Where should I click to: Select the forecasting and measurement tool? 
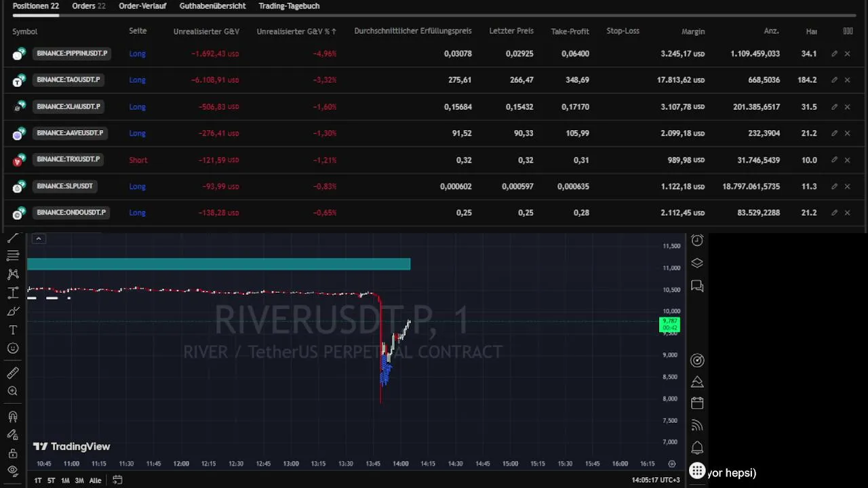click(x=13, y=293)
